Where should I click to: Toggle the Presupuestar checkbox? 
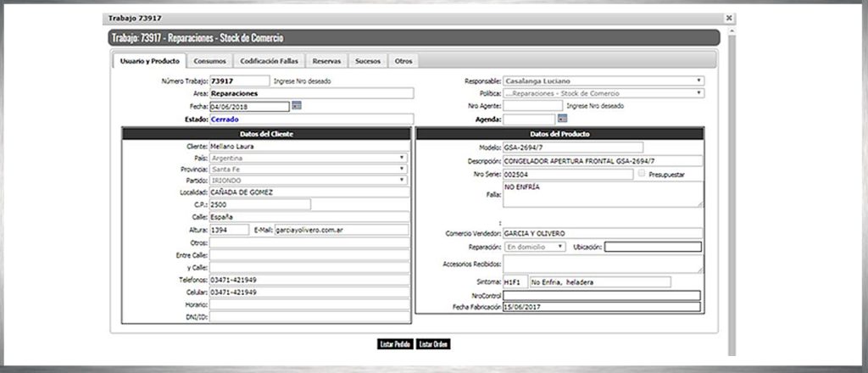pyautogui.click(x=643, y=174)
